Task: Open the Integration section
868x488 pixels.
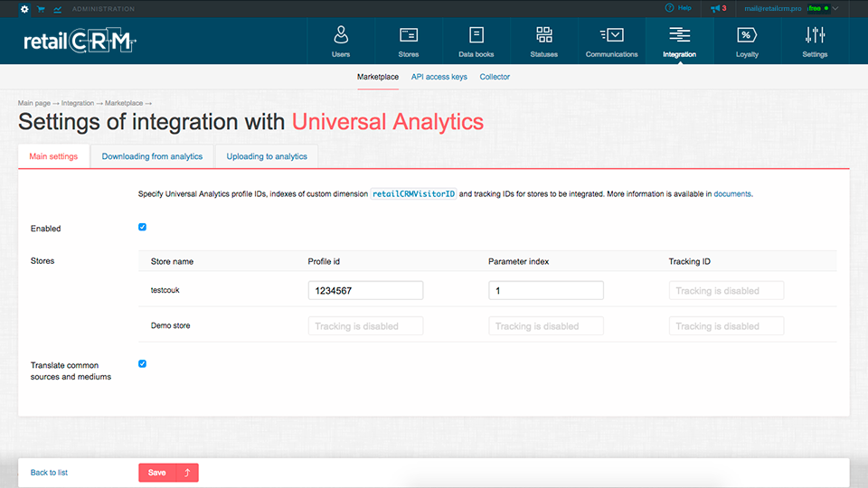Action: [x=679, y=42]
